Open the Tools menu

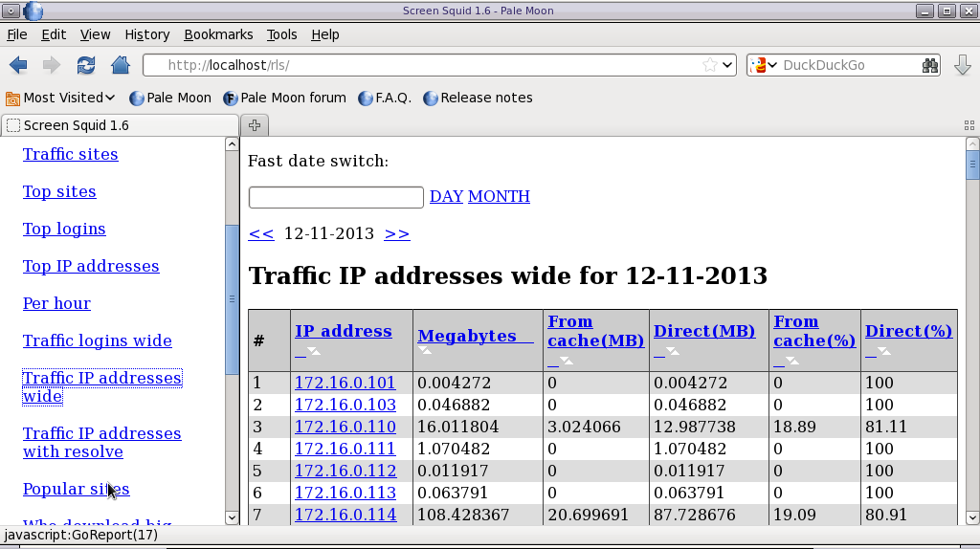point(281,34)
